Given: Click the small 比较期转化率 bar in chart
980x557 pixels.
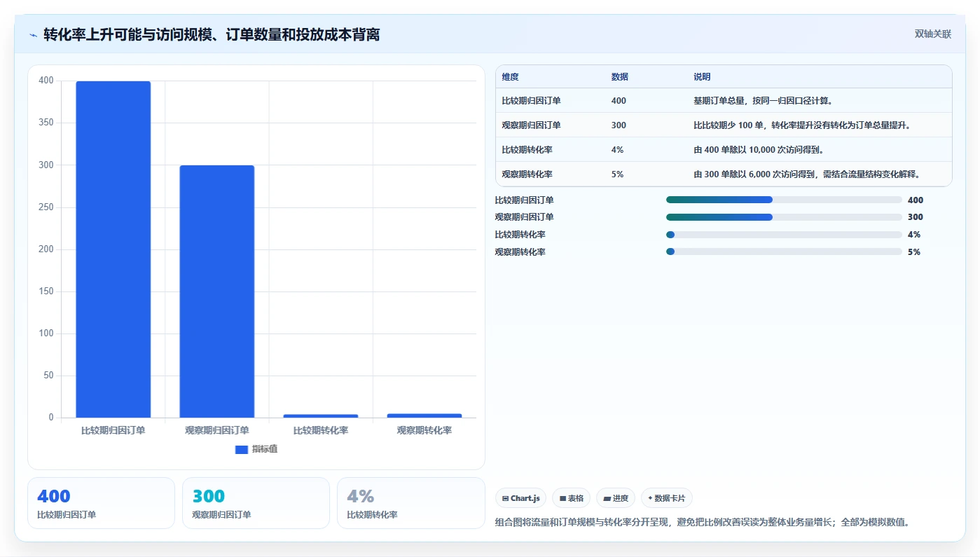Looking at the screenshot, I should [x=320, y=416].
